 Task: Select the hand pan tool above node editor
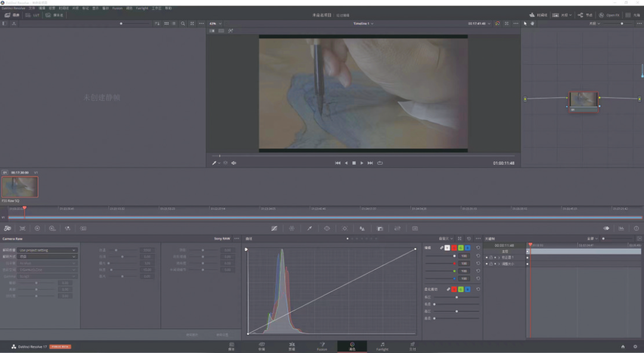point(532,23)
